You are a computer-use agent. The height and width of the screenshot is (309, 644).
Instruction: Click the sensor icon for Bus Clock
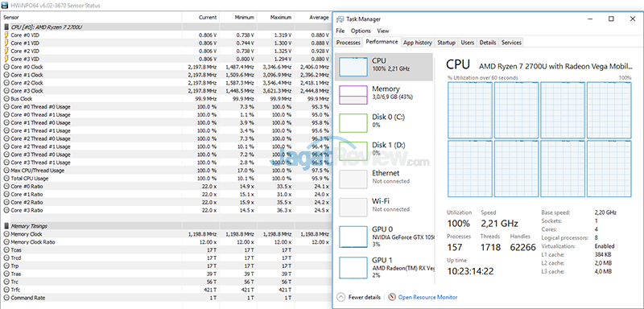click(6, 99)
